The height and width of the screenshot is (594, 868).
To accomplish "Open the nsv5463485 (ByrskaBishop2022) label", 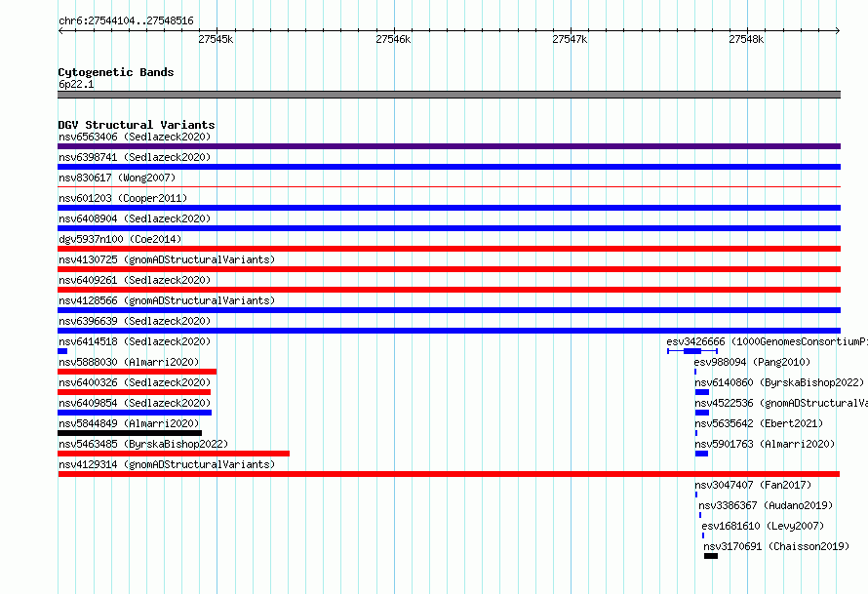I will pos(143,444).
